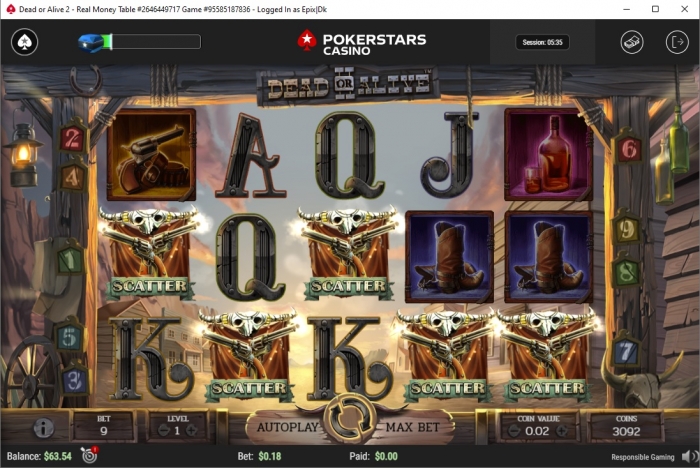This screenshot has width=700, height=468.
Task: Click the Max Bet button
Action: click(412, 427)
